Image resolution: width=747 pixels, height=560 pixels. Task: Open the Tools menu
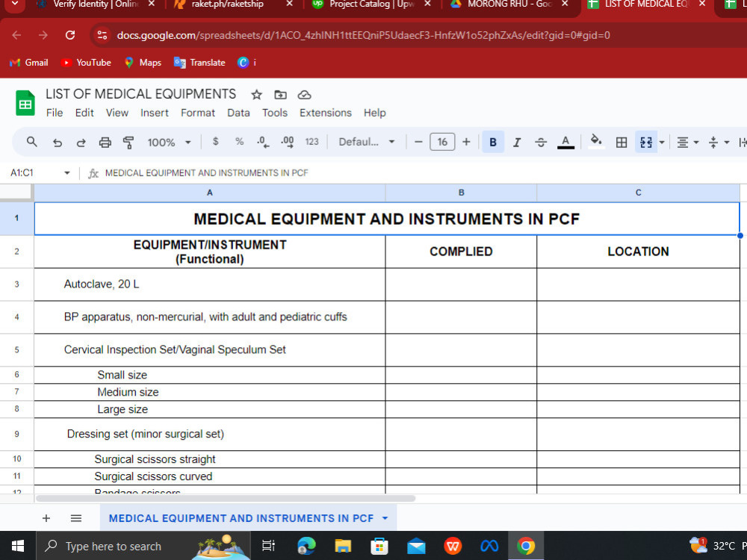pyautogui.click(x=275, y=113)
